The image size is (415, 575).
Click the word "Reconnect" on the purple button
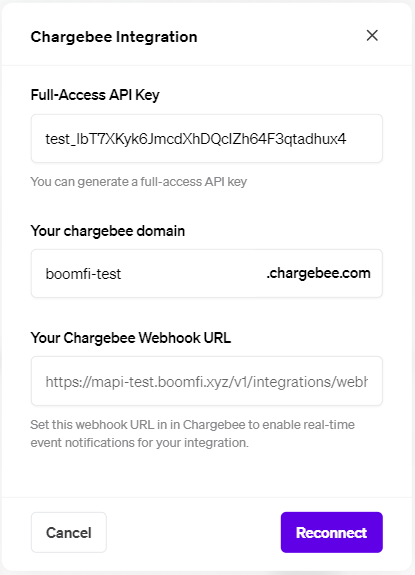(x=331, y=533)
